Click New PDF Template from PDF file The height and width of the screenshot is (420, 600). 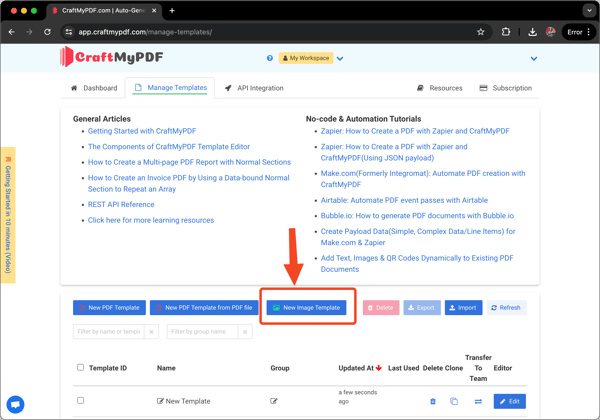[204, 308]
